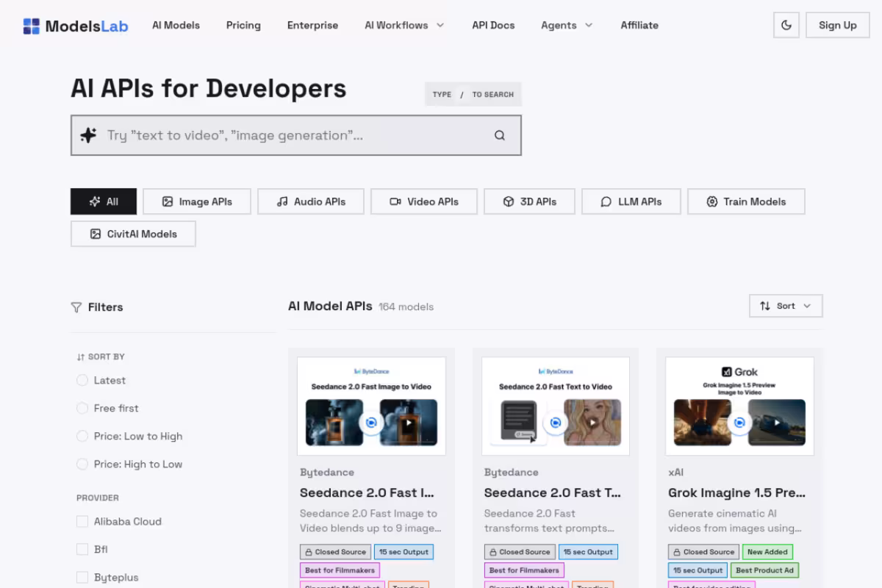The image size is (882, 588).
Task: Select the Free first sort option
Action: [82, 408]
